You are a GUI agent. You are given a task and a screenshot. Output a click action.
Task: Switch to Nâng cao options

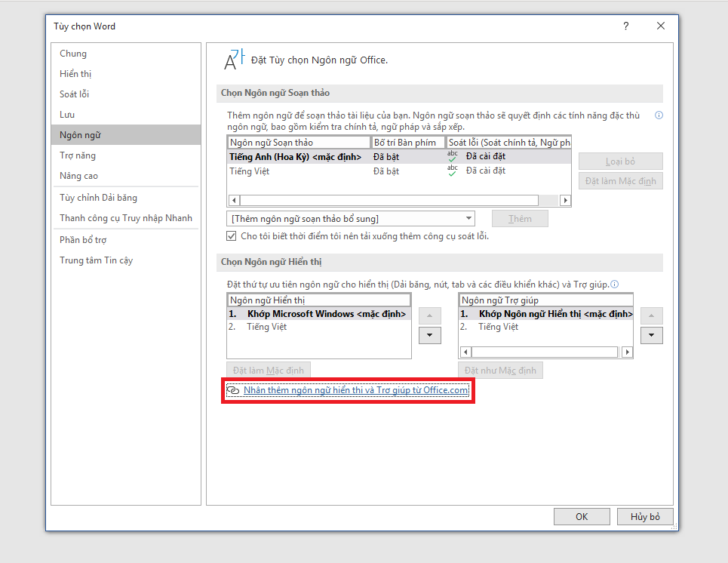coord(79,176)
